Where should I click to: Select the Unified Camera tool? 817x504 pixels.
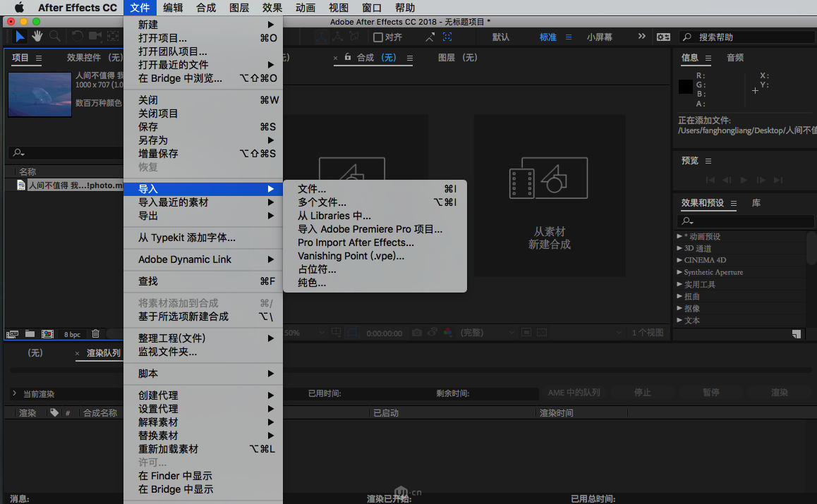95,37
